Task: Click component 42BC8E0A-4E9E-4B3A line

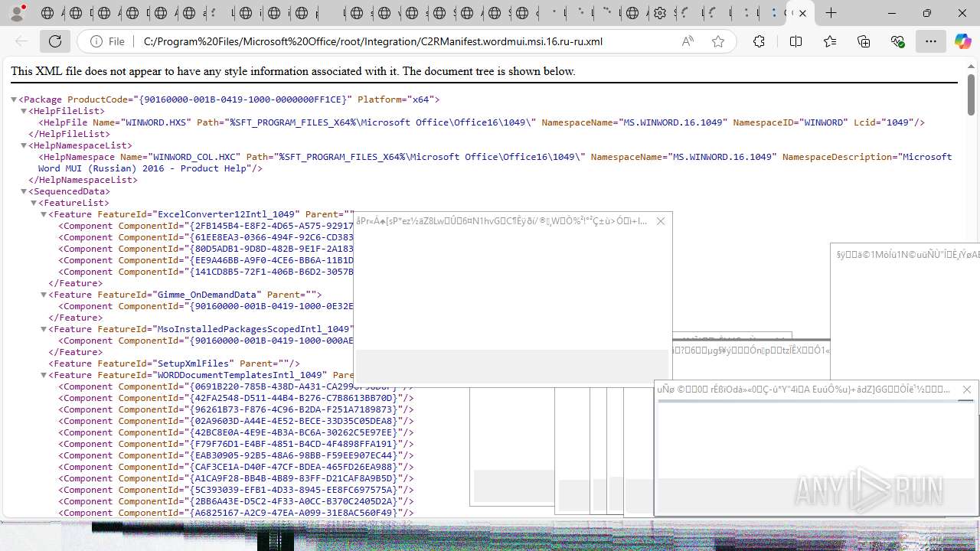Action: [x=236, y=432]
